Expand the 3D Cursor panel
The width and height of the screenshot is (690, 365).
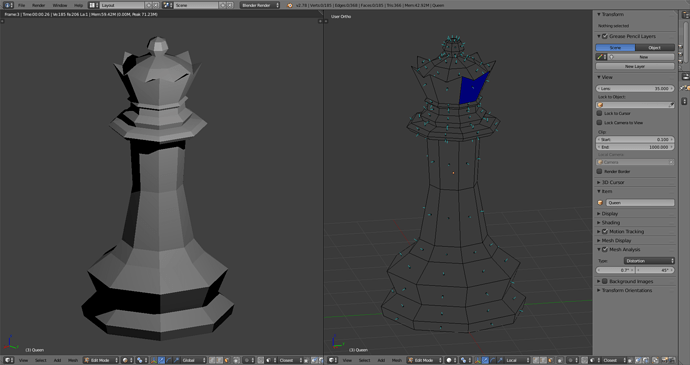613,182
